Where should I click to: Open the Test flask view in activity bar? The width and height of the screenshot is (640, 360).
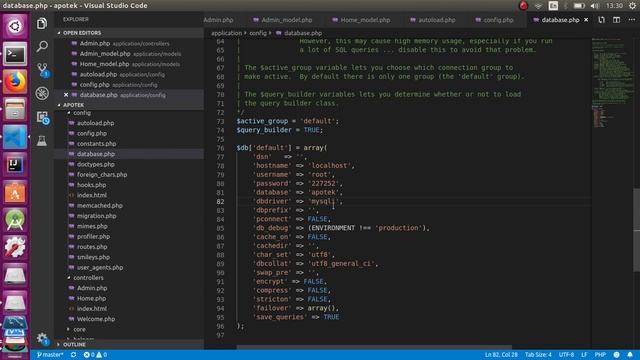tap(42, 141)
